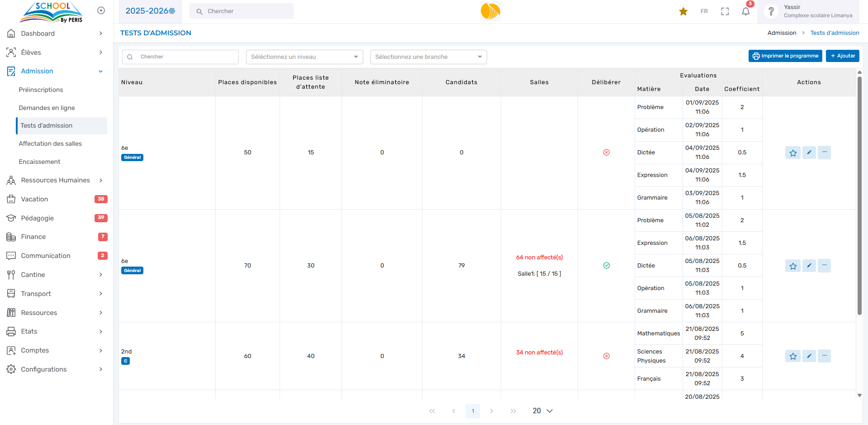Open Préinscriptions in the Admission submenu
The height and width of the screenshot is (425, 868).
point(41,90)
